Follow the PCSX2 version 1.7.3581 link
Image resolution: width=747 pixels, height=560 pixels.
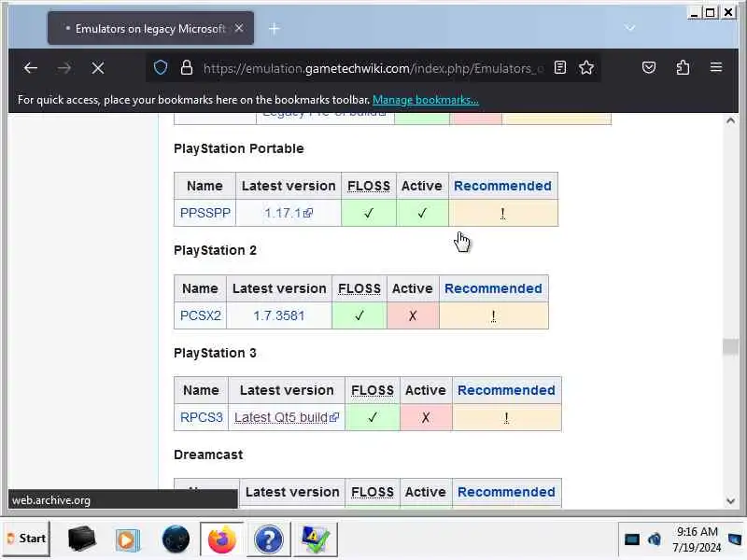pos(279,315)
